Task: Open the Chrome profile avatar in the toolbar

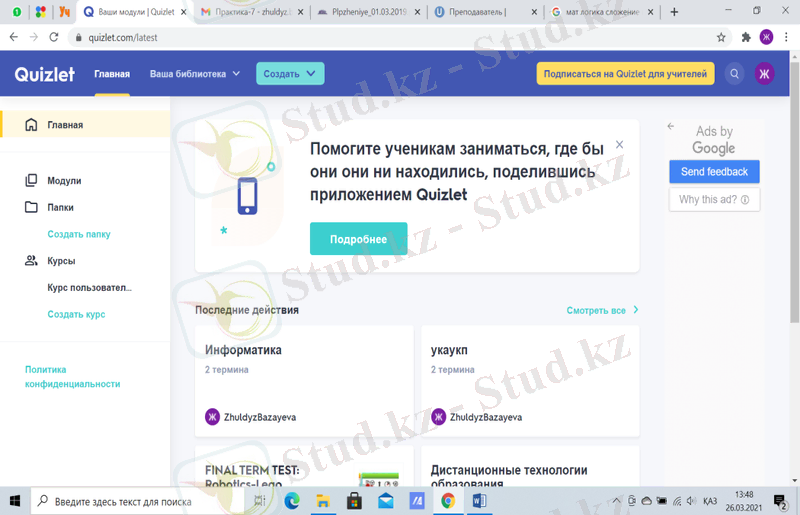Action: (x=766, y=37)
